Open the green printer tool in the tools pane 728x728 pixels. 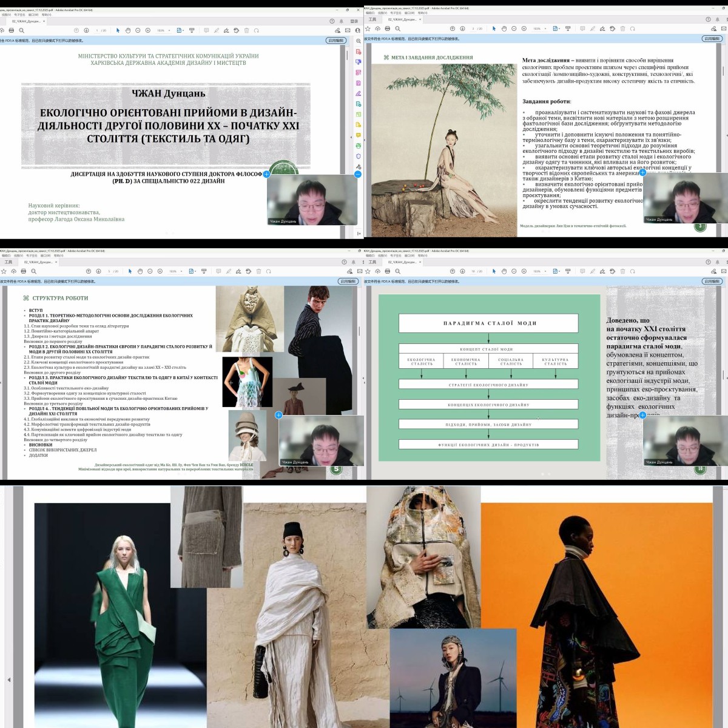(x=358, y=146)
